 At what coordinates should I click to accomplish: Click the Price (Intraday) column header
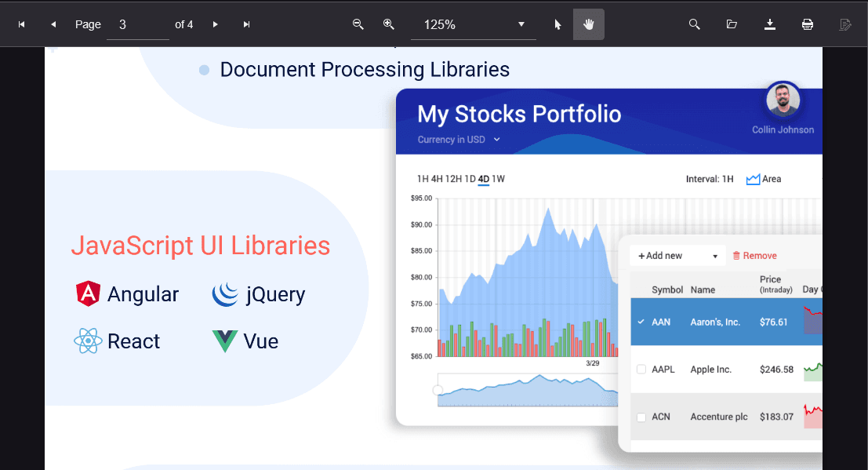click(x=775, y=284)
